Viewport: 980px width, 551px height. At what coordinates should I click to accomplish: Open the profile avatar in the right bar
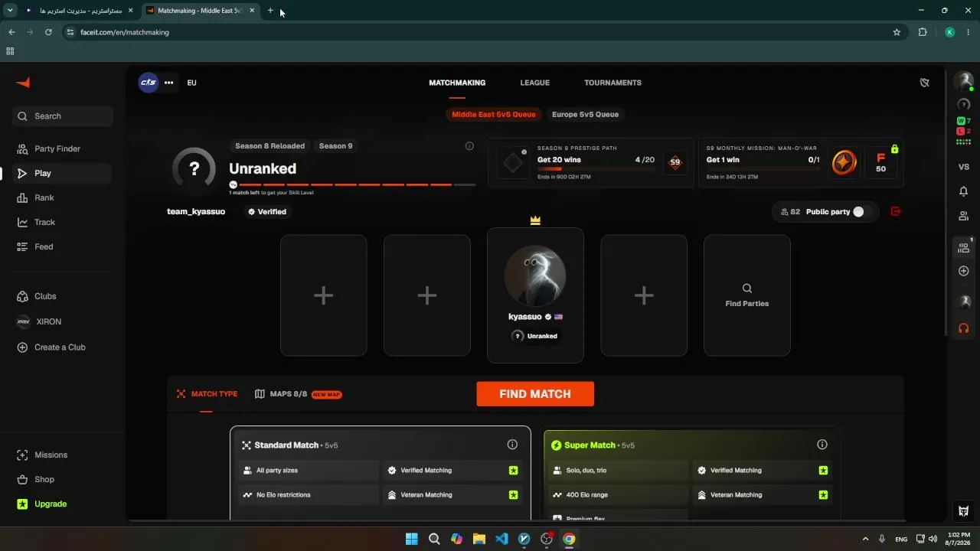click(964, 81)
